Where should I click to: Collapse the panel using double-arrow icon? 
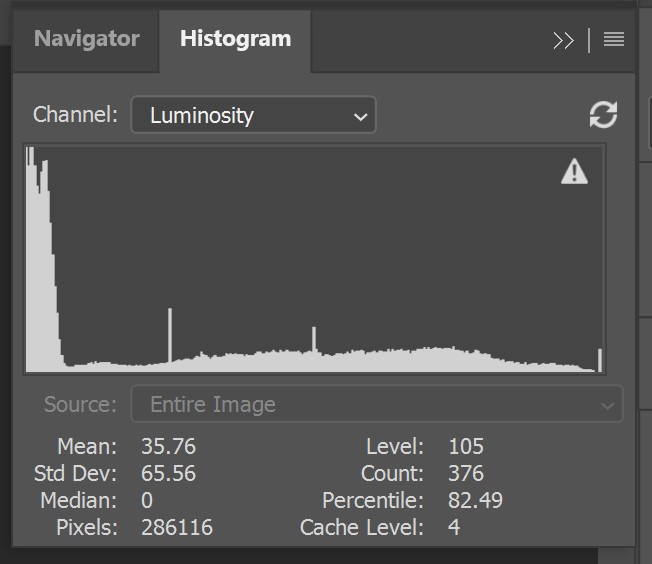point(563,40)
